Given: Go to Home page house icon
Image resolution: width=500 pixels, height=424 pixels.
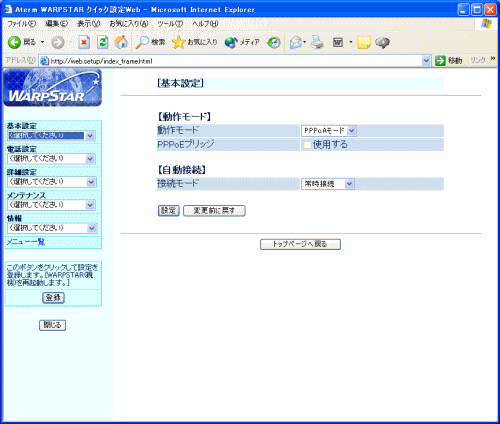Looking at the screenshot, I should (121, 42).
